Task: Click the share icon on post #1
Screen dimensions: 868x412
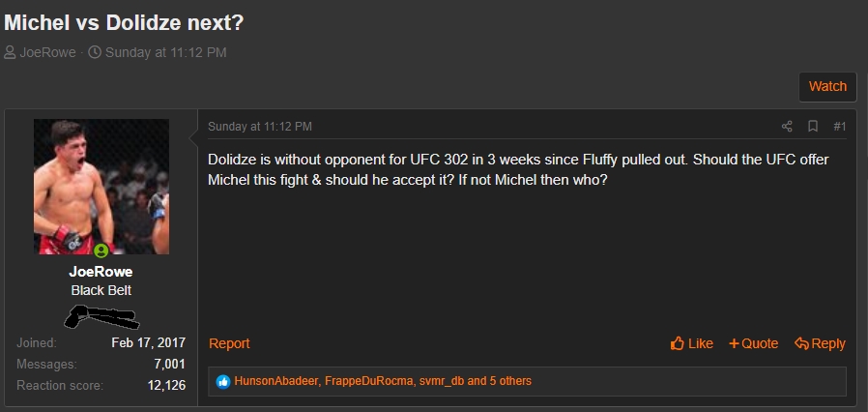Action: pyautogui.click(x=787, y=127)
